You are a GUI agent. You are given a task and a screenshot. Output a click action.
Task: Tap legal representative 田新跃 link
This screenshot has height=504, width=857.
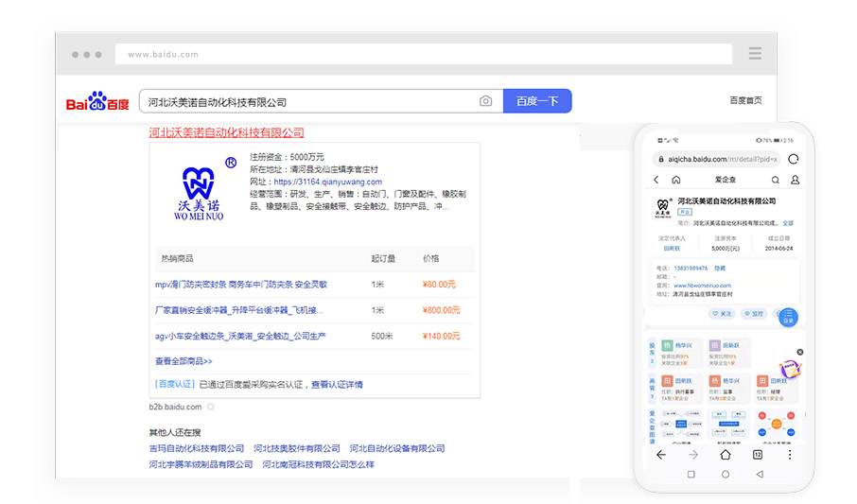pyautogui.click(x=672, y=248)
